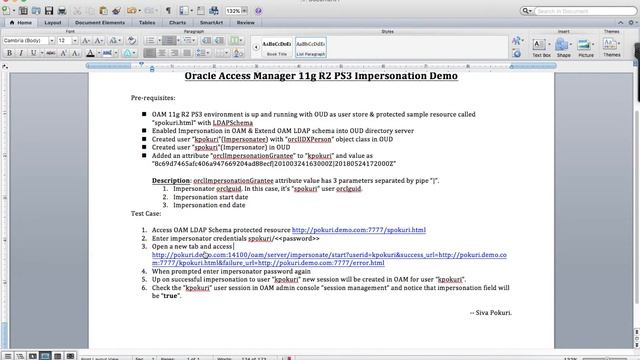Open the ribbon settings gear menu
This screenshot has width=640, height=360.
[x=632, y=22]
